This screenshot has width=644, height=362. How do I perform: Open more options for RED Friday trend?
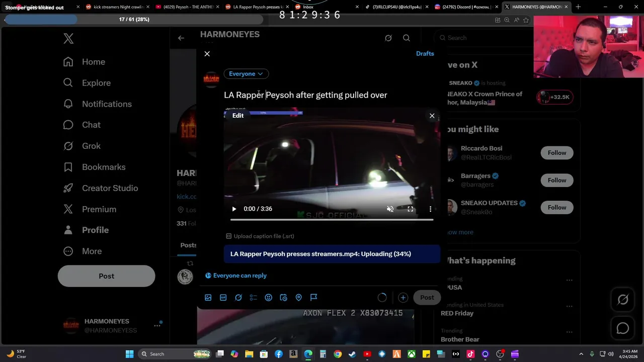point(569,306)
